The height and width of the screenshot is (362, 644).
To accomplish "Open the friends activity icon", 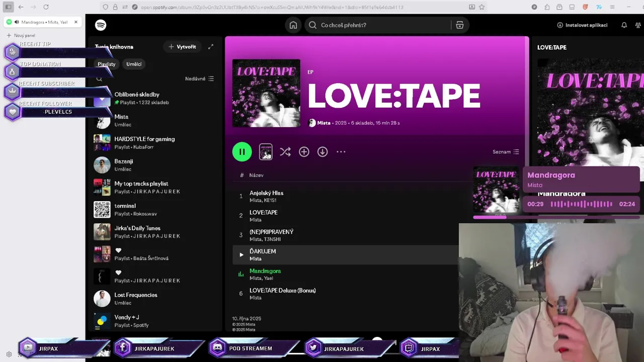I will tap(638, 25).
